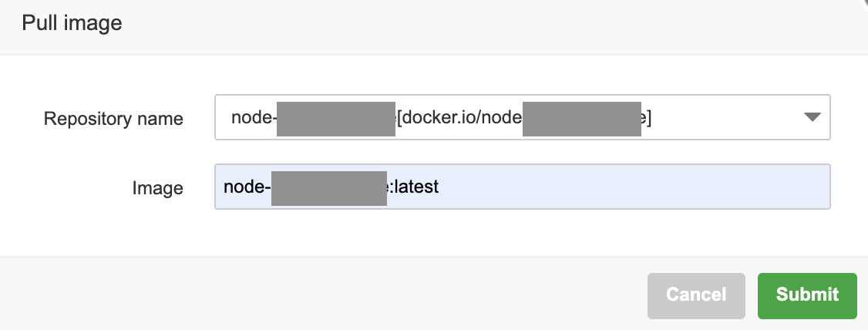
Task: Select the downward triangle in repository field
Action: pyautogui.click(x=811, y=117)
